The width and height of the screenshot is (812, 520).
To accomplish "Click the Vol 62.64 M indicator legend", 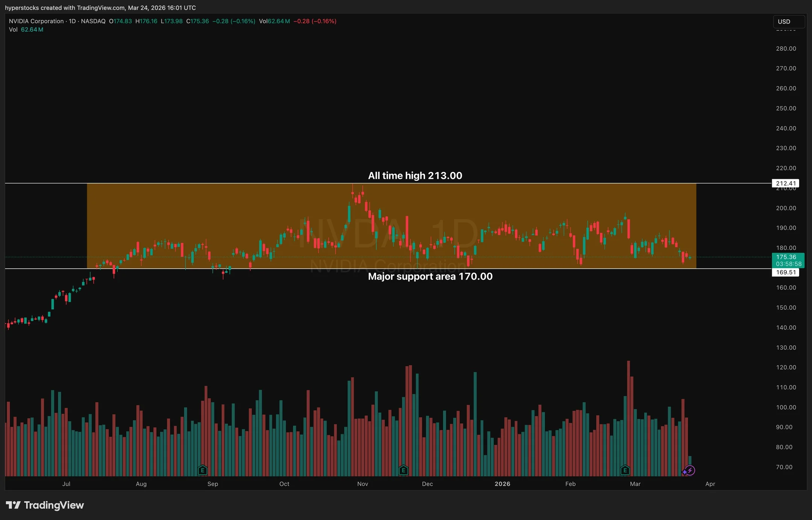I will [x=26, y=30].
